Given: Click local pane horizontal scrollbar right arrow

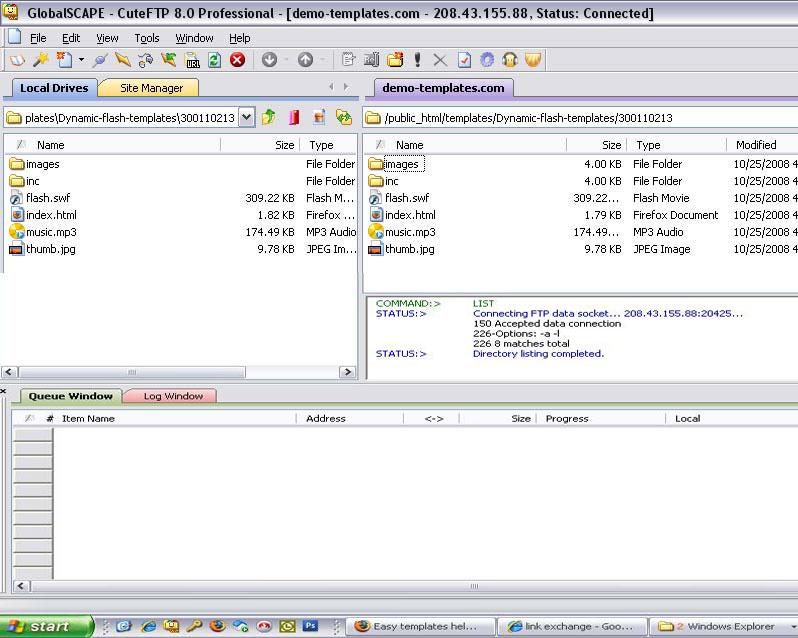Looking at the screenshot, I should coord(348,372).
